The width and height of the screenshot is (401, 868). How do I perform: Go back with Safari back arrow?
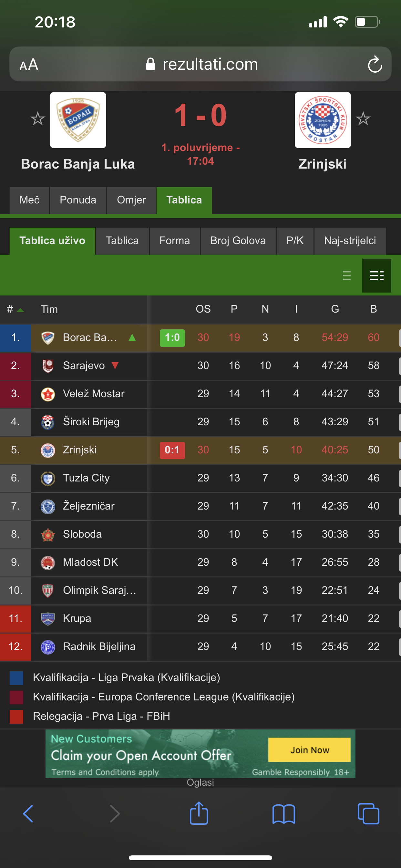(x=28, y=814)
